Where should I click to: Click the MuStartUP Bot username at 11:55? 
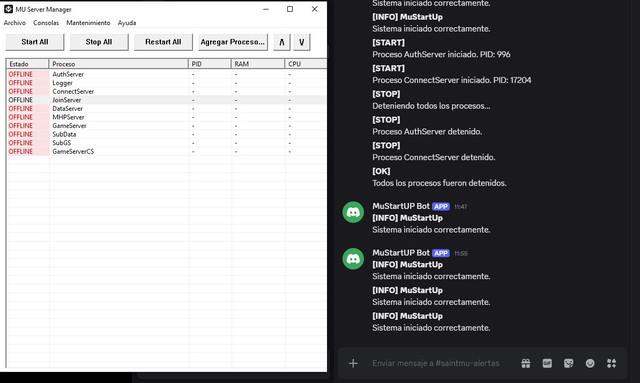point(401,253)
